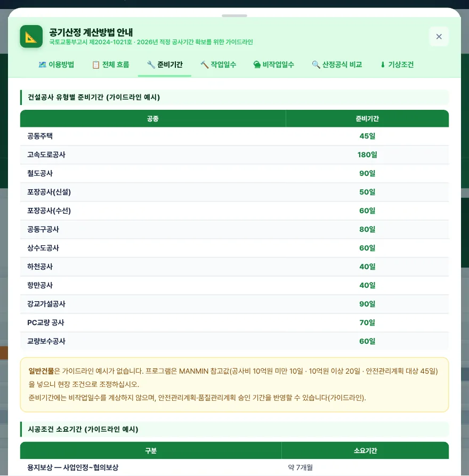Select the 포장공사(신설) row label

(49, 192)
